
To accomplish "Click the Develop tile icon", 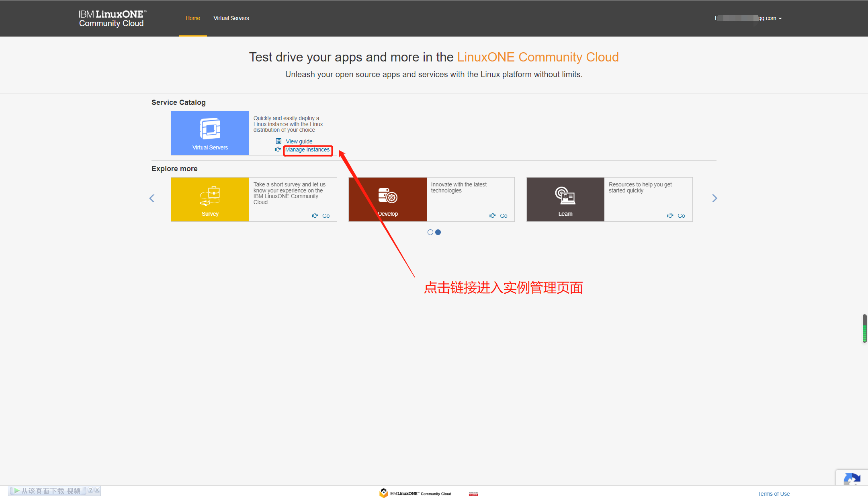I will coord(388,196).
